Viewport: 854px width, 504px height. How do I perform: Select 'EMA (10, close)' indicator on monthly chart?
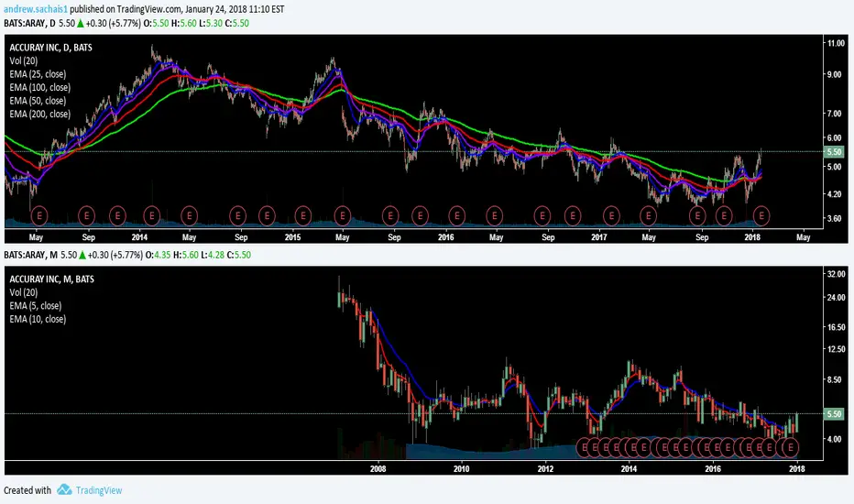click(38, 319)
